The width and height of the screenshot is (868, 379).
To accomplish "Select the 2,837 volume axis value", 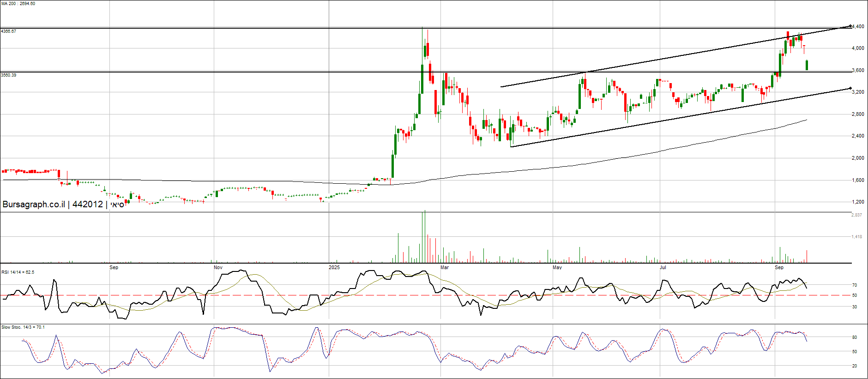I will [857, 215].
